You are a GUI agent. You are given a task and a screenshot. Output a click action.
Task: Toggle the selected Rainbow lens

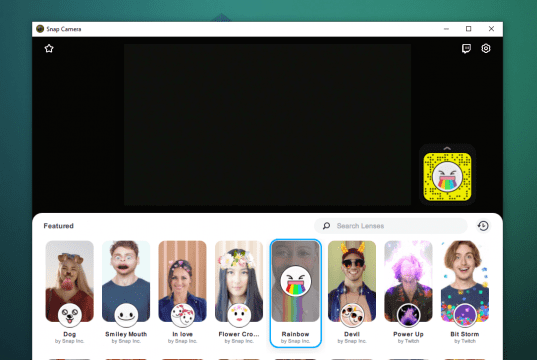tap(296, 293)
